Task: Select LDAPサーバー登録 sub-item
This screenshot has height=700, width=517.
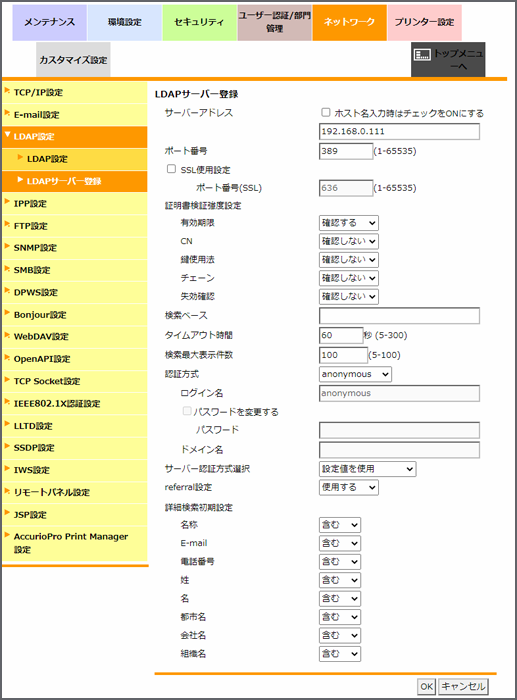Action: 75,181
